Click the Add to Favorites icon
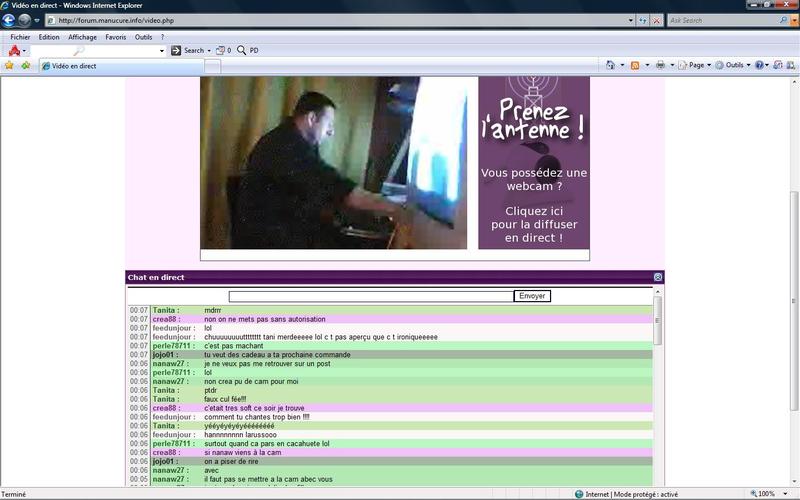This screenshot has height=500, width=800. 26,65
